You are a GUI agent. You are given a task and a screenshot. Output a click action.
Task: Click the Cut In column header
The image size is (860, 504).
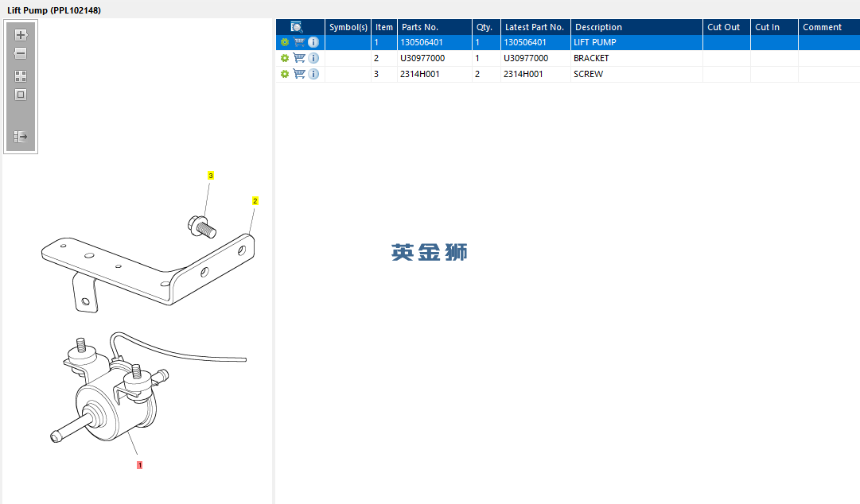[774, 27]
